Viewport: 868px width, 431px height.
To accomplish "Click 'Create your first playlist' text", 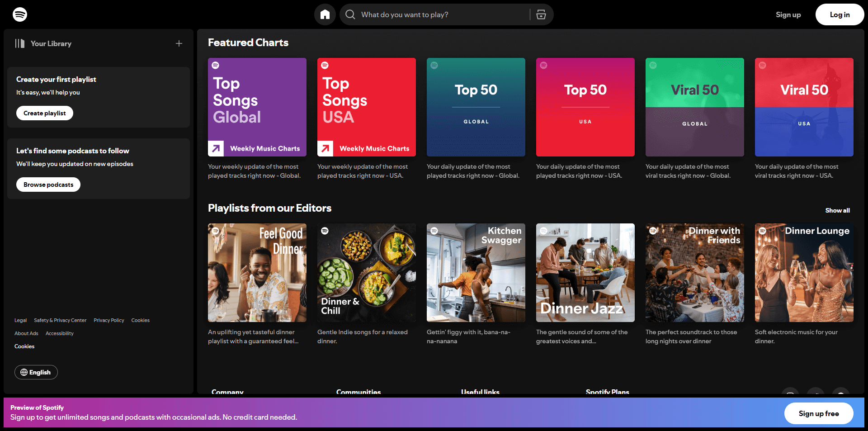I will 56,79.
